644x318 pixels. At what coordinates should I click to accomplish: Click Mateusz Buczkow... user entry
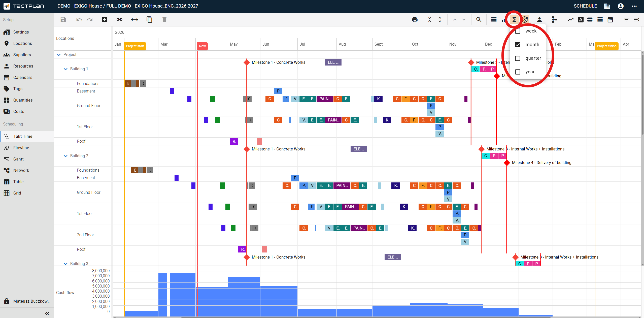pos(27,301)
